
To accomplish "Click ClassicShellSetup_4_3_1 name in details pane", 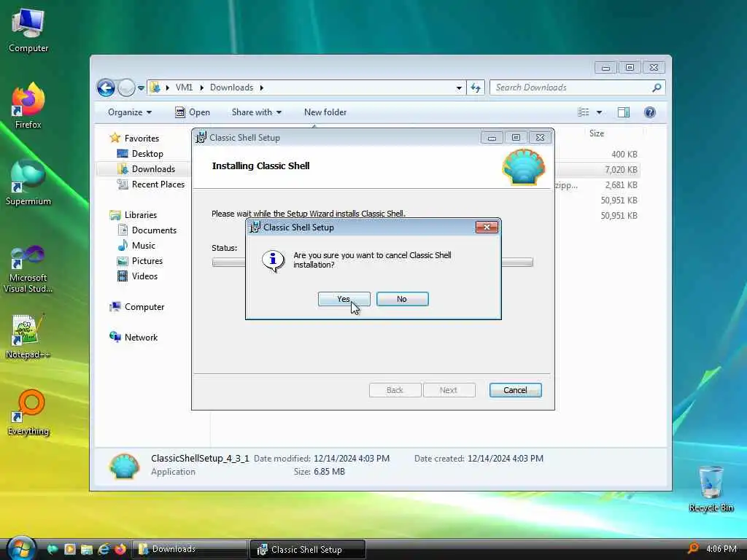I will point(200,458).
